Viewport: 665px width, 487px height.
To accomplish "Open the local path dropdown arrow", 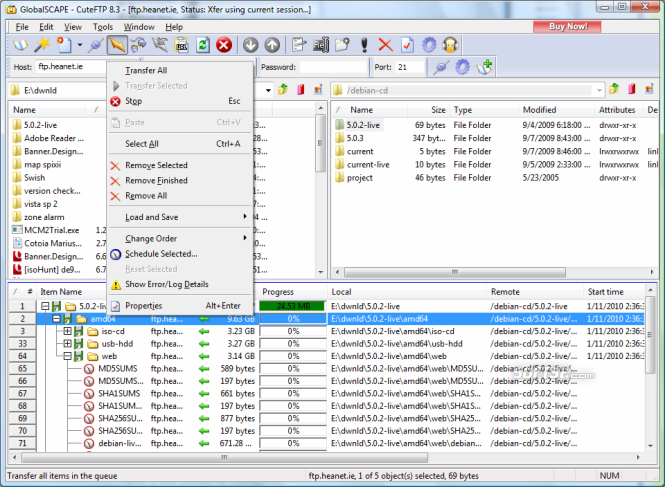I will tap(268, 90).
